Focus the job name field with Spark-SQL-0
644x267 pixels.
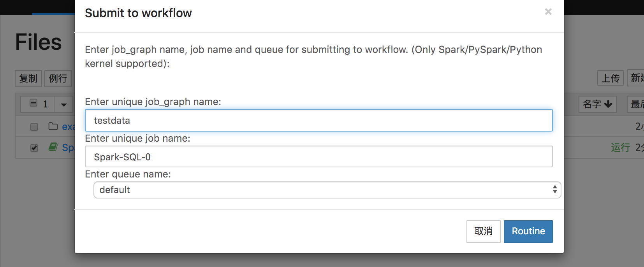tap(318, 156)
